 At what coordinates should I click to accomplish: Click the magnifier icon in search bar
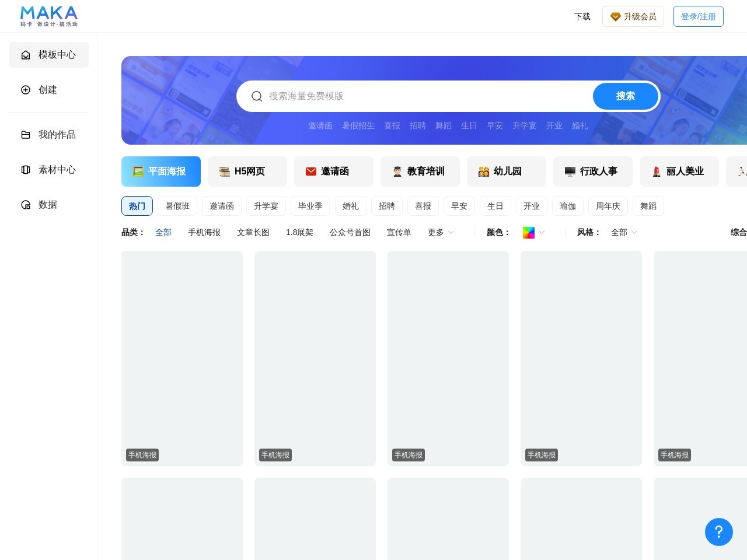257,96
